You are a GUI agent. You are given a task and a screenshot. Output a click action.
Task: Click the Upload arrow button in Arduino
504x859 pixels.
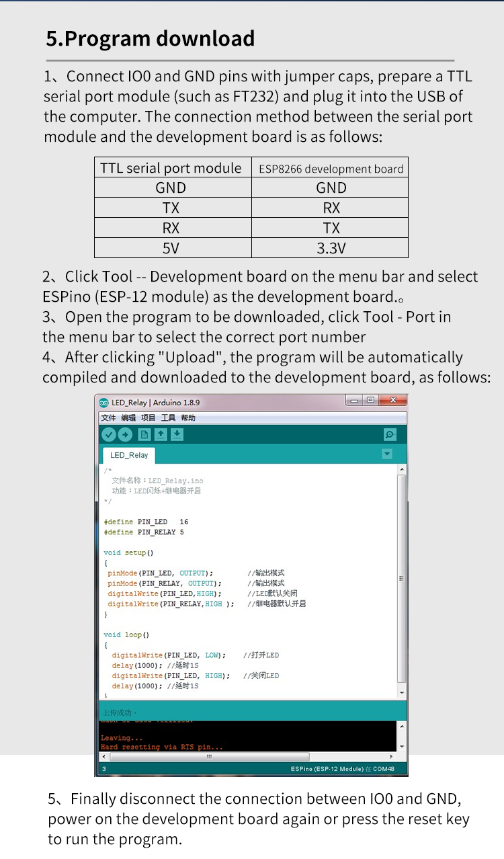125,435
